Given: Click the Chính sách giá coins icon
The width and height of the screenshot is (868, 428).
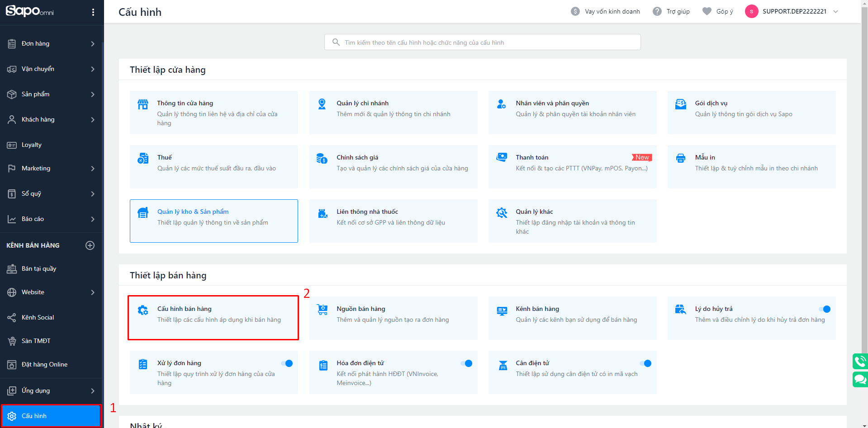Looking at the screenshot, I should (322, 158).
